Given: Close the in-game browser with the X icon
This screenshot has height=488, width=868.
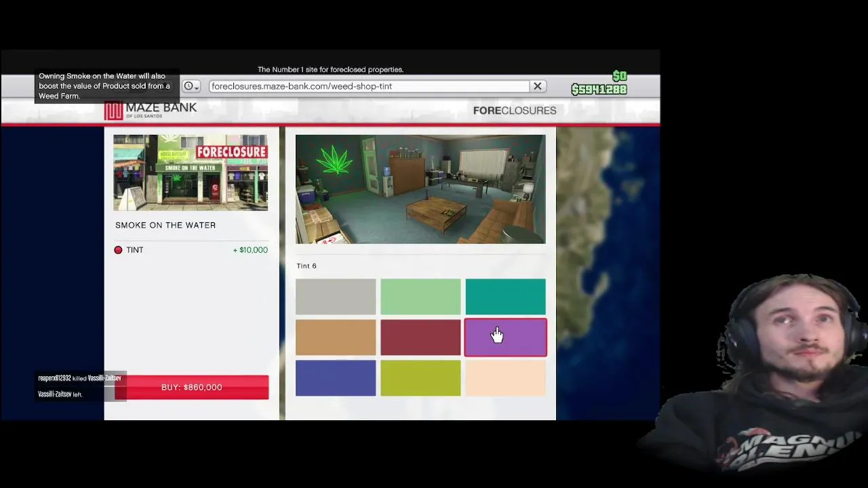Looking at the screenshot, I should pyautogui.click(x=537, y=86).
